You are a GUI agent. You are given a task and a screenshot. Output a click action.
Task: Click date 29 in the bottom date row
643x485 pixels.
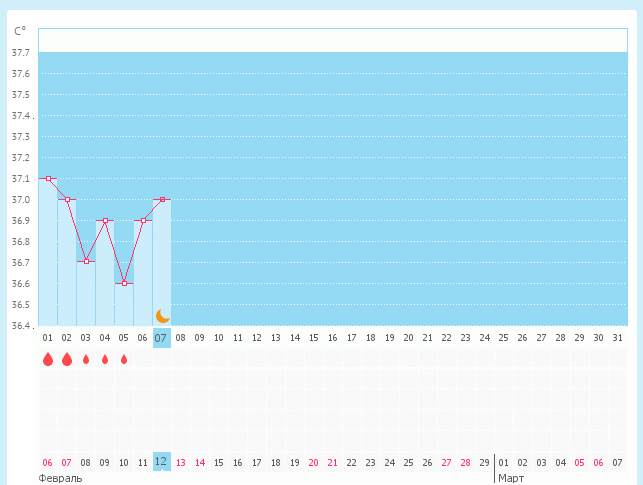[x=484, y=463]
